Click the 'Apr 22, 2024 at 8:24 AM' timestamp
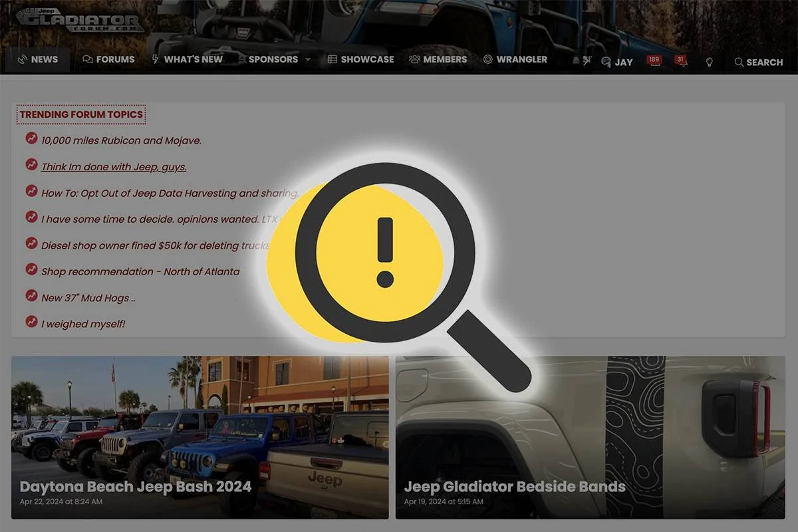Screen dimensions: 798x532 (x=61, y=502)
